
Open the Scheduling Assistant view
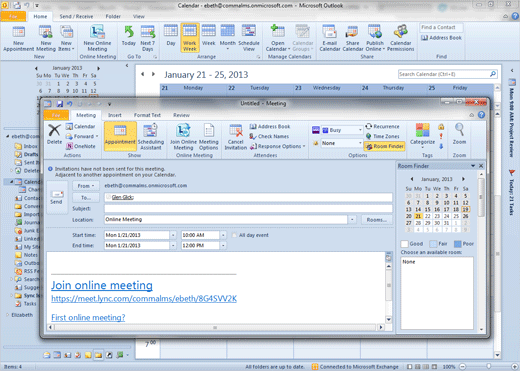(x=151, y=137)
